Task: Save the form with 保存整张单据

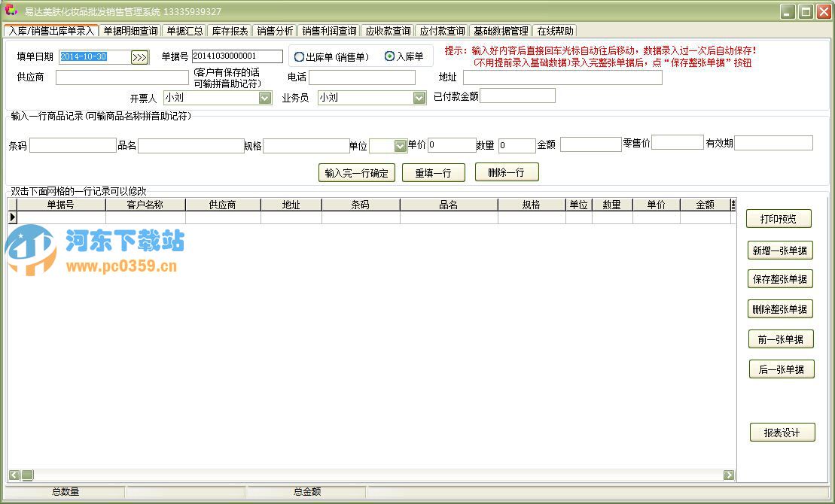Action: click(780, 279)
